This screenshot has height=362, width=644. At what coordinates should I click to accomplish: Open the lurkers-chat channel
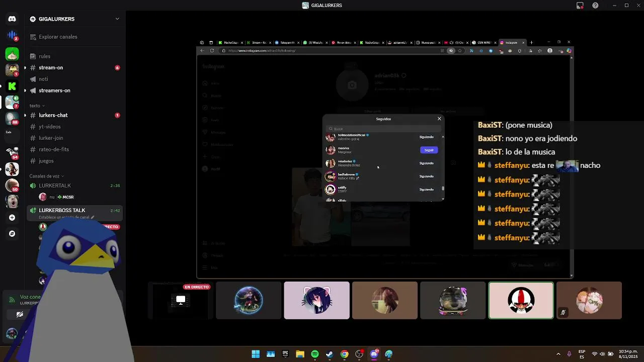74,115
